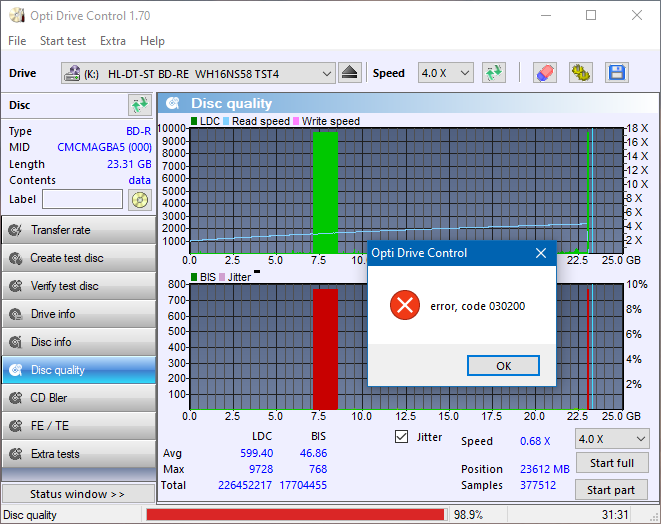Click the LDC Avg value 599.40

pos(256,453)
